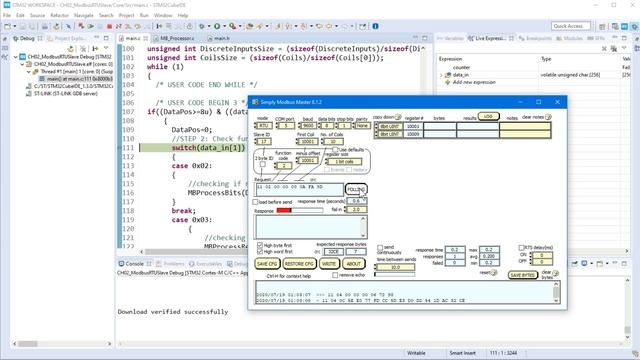Click the copy down icon in Modbus window

tap(398, 117)
